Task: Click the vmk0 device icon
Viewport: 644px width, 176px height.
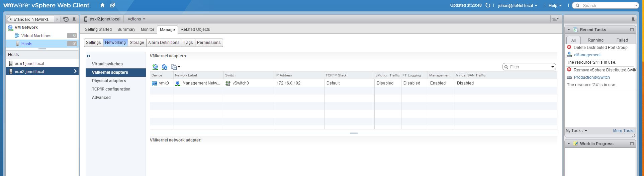Action: 155,83
